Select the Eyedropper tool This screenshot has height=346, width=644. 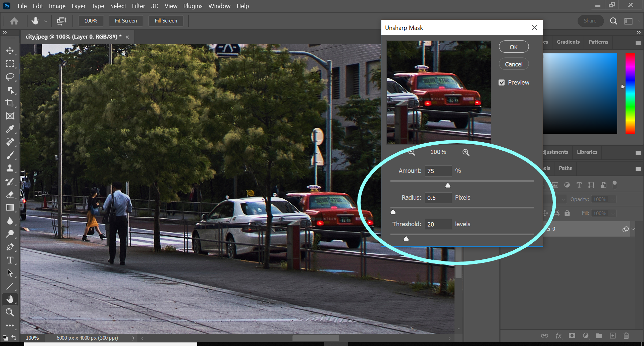[10, 129]
